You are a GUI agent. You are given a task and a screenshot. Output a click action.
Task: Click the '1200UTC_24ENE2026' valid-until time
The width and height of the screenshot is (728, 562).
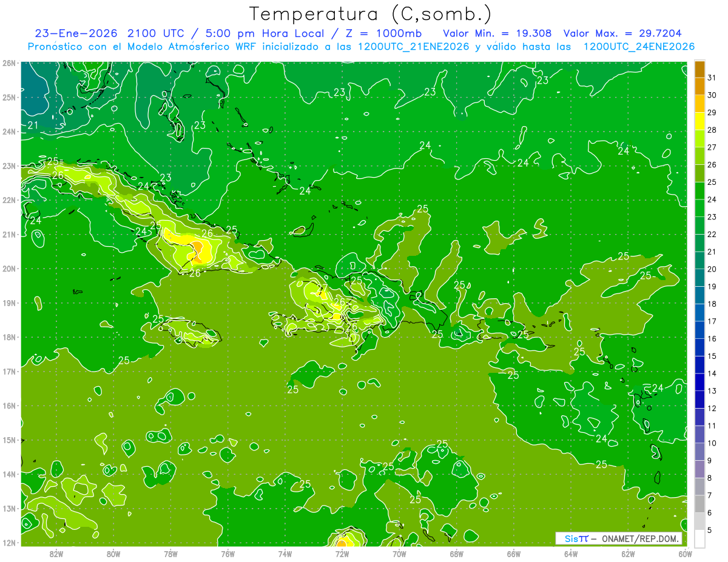[639, 47]
